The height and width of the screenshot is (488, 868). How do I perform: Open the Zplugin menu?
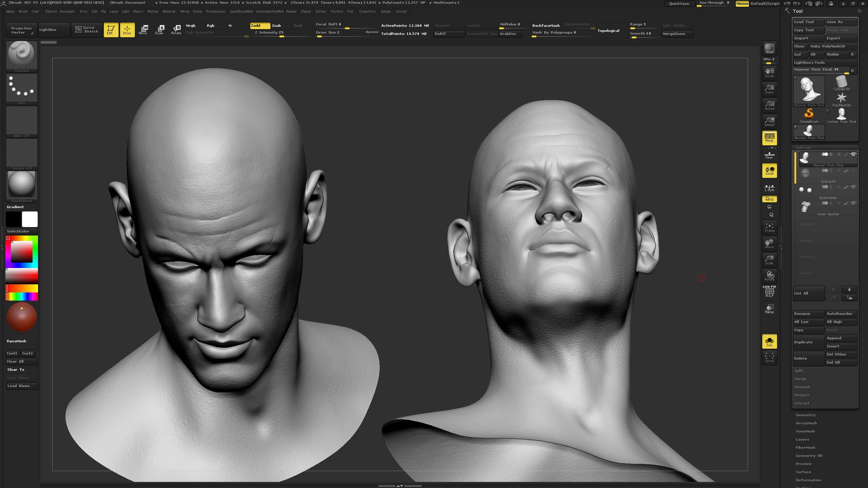pyautogui.click(x=386, y=12)
